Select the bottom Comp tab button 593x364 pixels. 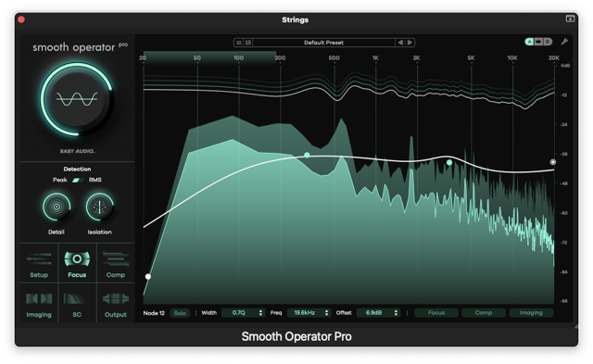pos(484,313)
